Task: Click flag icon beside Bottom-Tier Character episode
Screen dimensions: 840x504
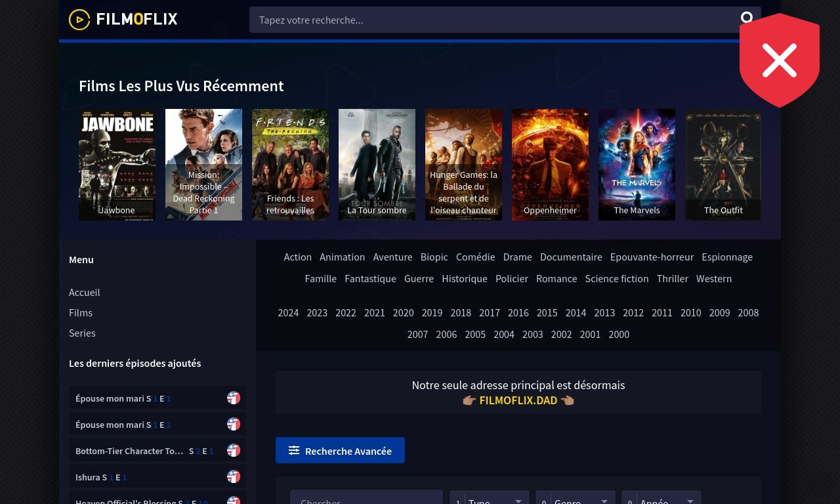Action: 234,450
